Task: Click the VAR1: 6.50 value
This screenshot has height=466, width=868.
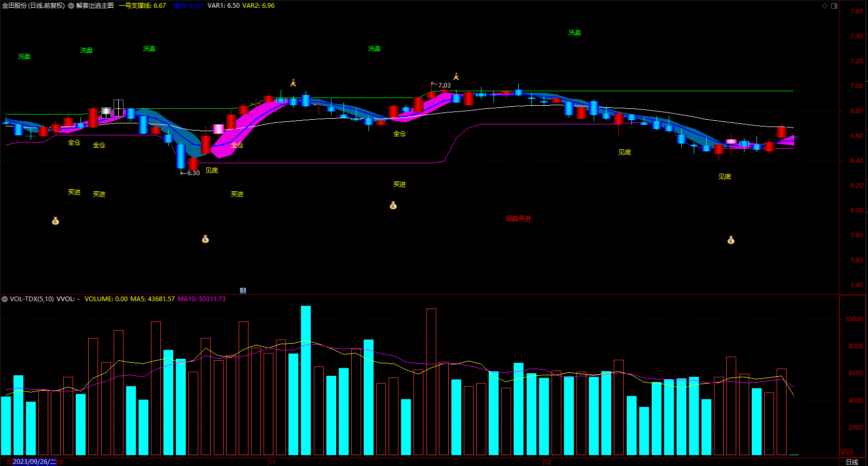Action: click(x=224, y=6)
